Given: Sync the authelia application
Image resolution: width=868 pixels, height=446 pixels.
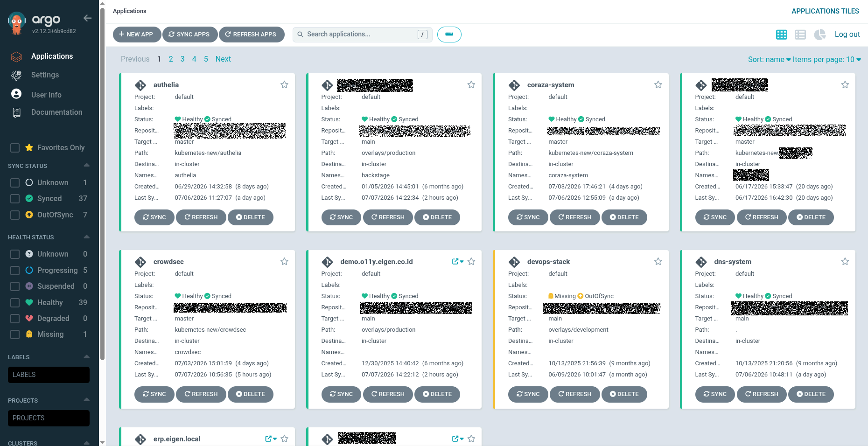Looking at the screenshot, I should pyautogui.click(x=154, y=217).
